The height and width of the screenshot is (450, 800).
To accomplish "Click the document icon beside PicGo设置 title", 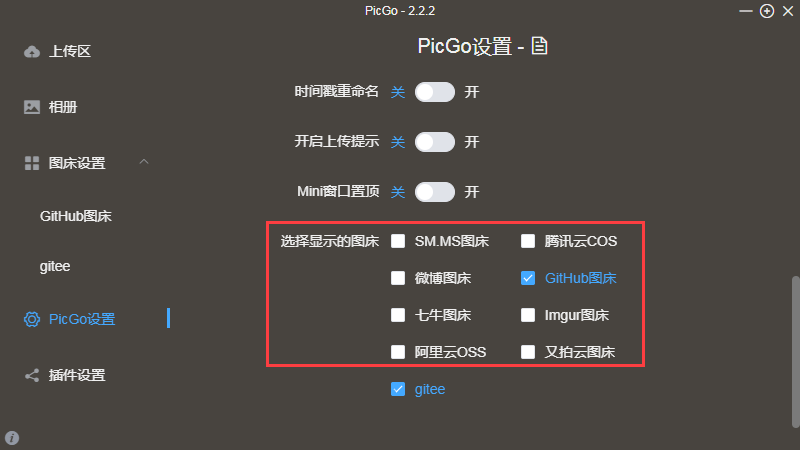I will [x=540, y=46].
